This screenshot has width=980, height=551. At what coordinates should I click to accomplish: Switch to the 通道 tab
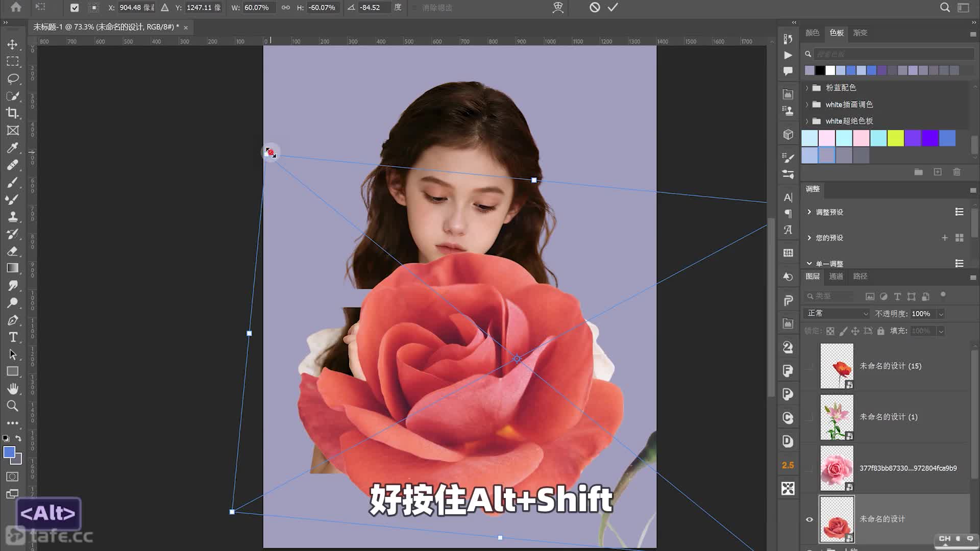[x=836, y=276]
